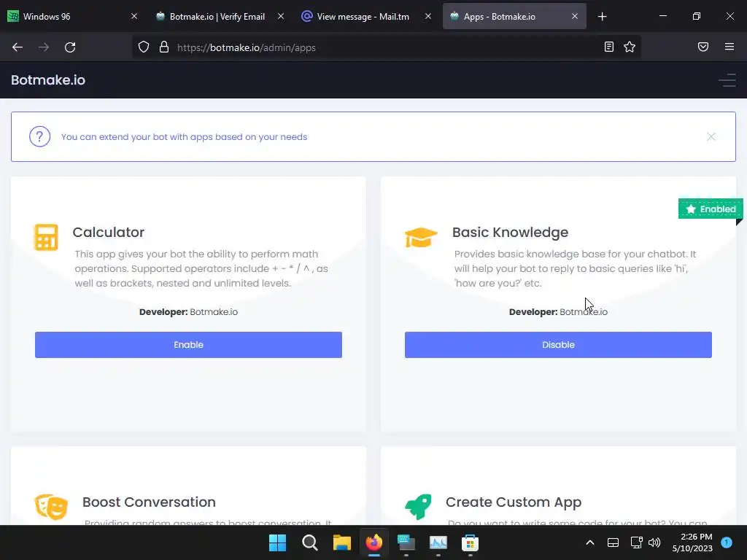Screen dimensions: 747x560
Task: Save page to Pocket
Action: click(703, 47)
